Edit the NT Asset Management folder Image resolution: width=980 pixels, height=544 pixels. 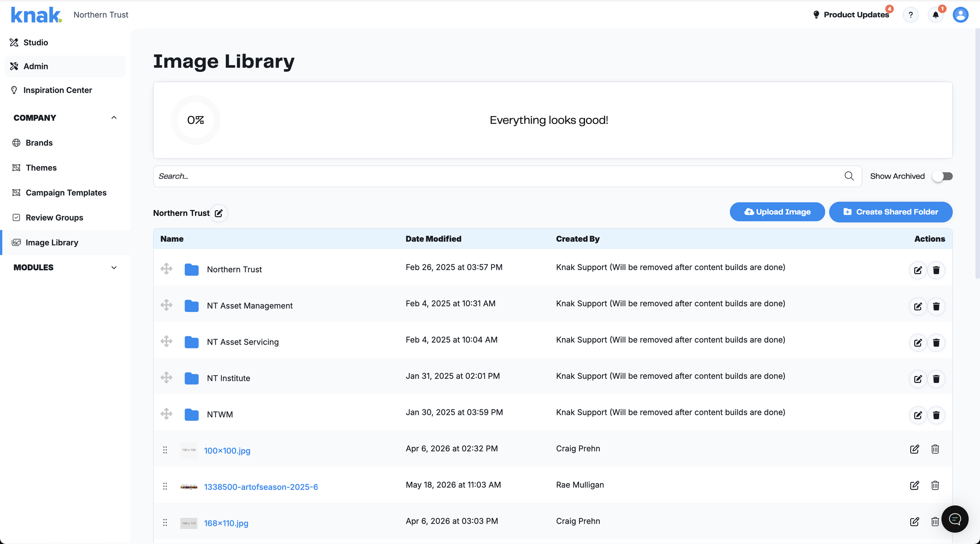tap(918, 306)
